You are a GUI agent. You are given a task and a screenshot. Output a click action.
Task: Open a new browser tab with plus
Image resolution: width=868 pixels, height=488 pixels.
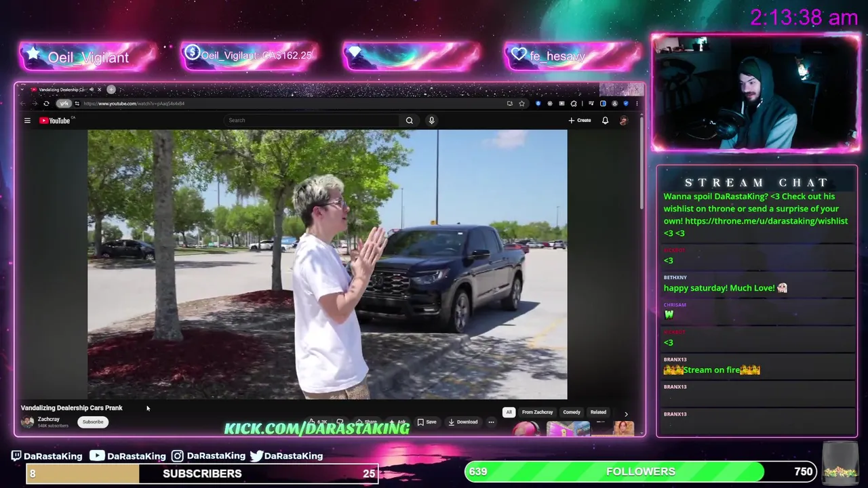111,89
